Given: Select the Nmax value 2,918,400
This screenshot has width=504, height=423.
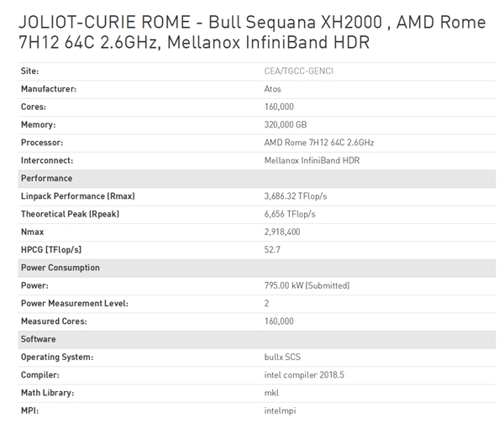Looking at the screenshot, I should point(283,232).
